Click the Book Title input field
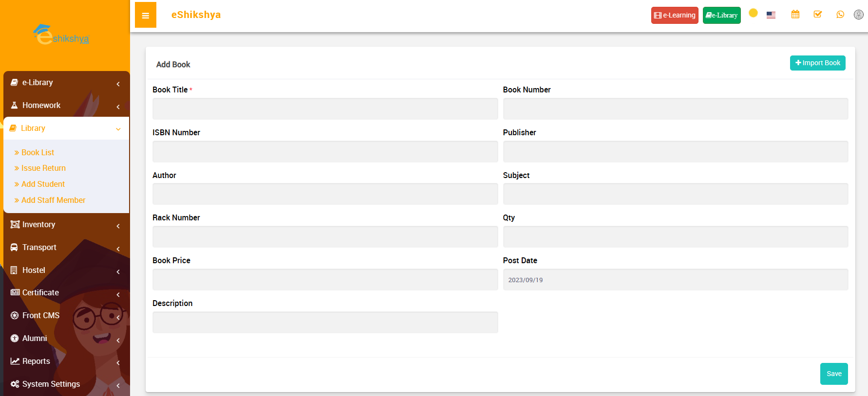 pyautogui.click(x=325, y=109)
